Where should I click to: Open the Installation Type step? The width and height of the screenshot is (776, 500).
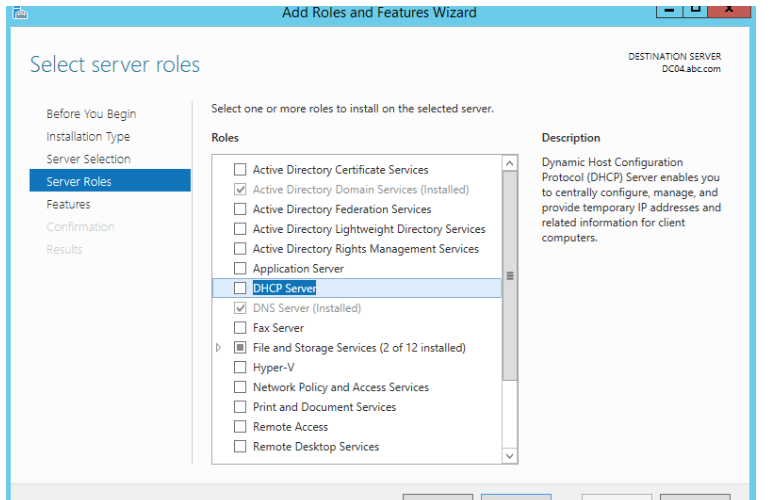(x=88, y=137)
